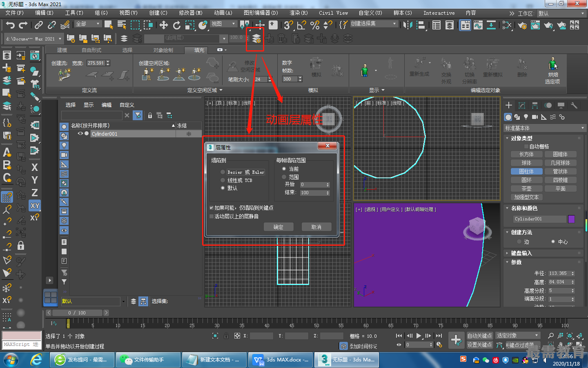Select the Bezier or Euler radio button
Screen dimensions: 588x368
click(x=223, y=172)
